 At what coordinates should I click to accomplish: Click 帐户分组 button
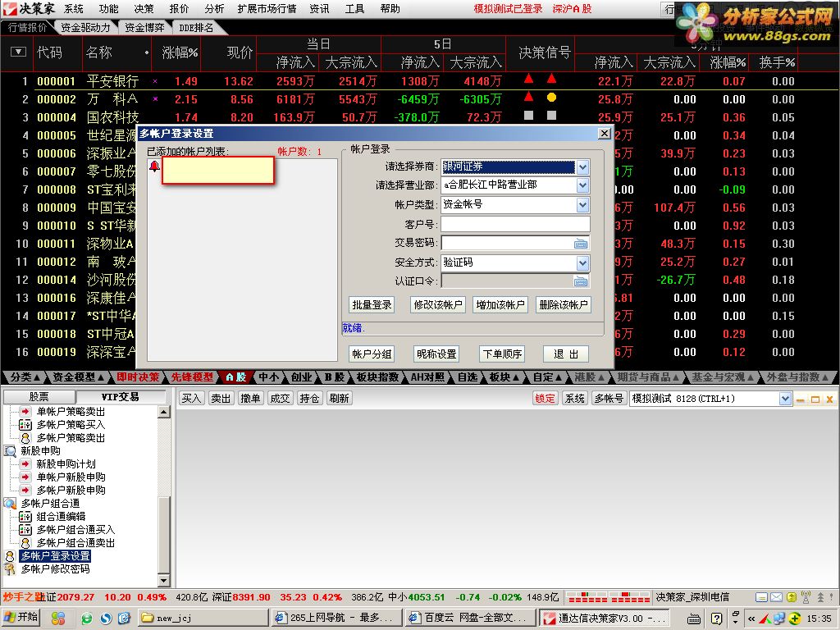point(372,354)
